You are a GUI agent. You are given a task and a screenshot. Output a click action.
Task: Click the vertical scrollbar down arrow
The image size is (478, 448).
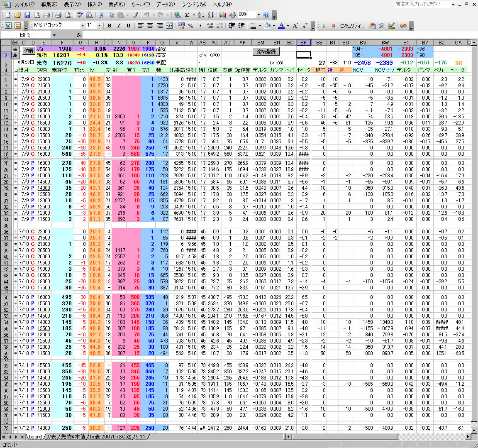point(474,430)
